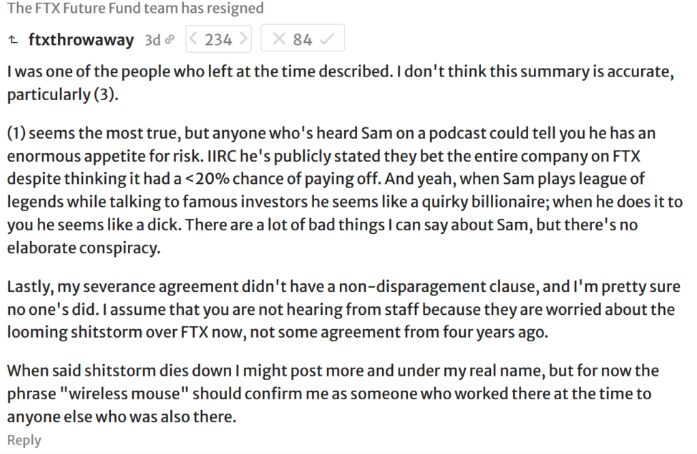Click the "<20%" figure in the comment
Screen dimensions: 697x454
[x=207, y=179]
